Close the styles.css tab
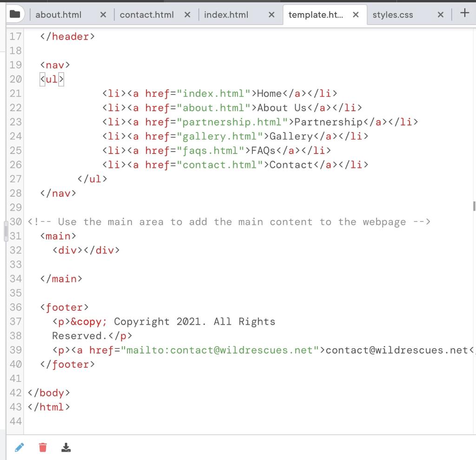Image resolution: width=476 pixels, height=460 pixels. click(x=440, y=14)
